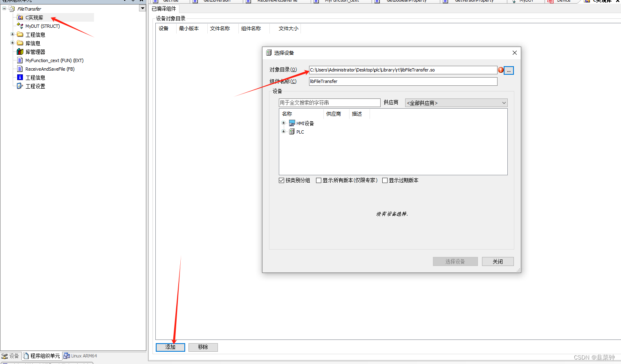Screen dimensions: 621x364
Task: Select MyFunction_cext (FUN) (EXT) tree item
Action: [x=54, y=60]
